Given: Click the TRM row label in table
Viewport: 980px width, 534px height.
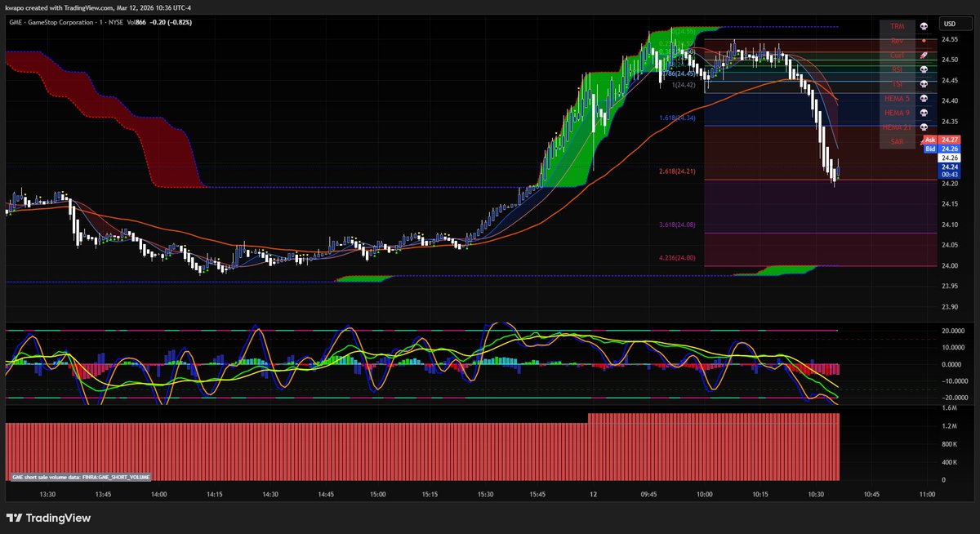Looking at the screenshot, I should (898, 28).
